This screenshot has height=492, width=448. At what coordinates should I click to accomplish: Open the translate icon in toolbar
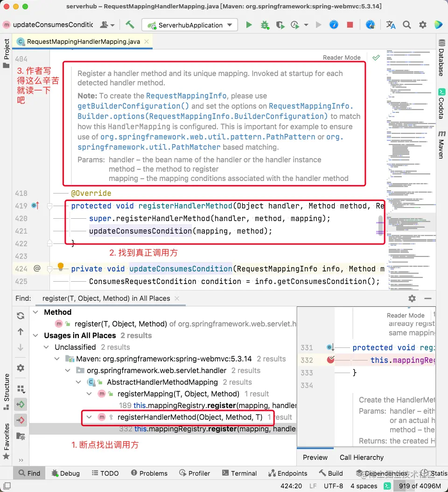pyautogui.click(x=391, y=25)
